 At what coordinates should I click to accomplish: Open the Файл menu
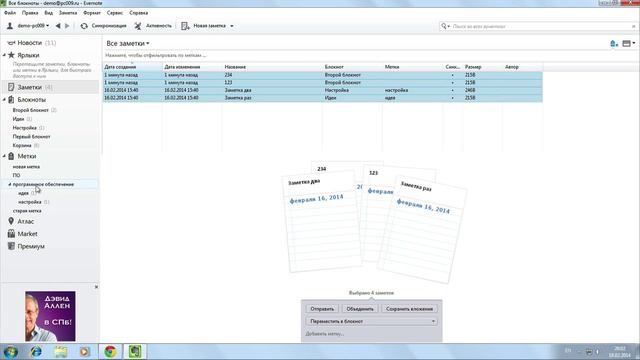10,13
